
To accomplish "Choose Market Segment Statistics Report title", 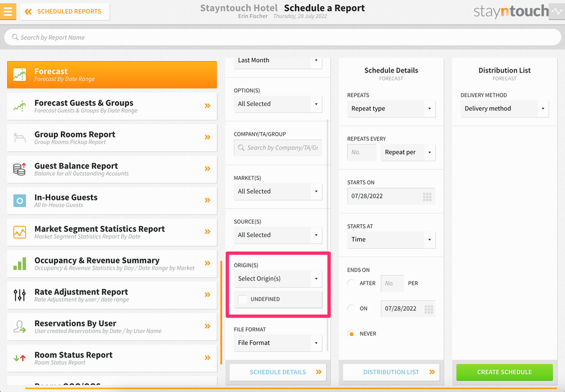I will [x=100, y=229].
